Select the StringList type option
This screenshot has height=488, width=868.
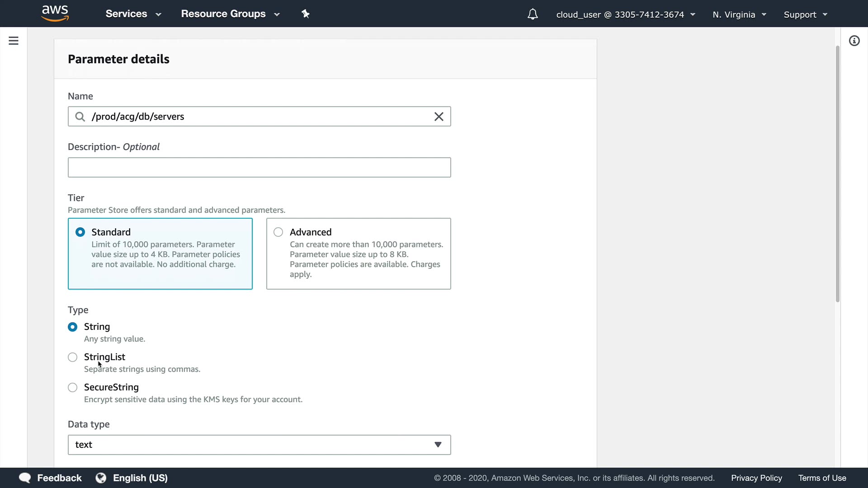click(x=73, y=357)
